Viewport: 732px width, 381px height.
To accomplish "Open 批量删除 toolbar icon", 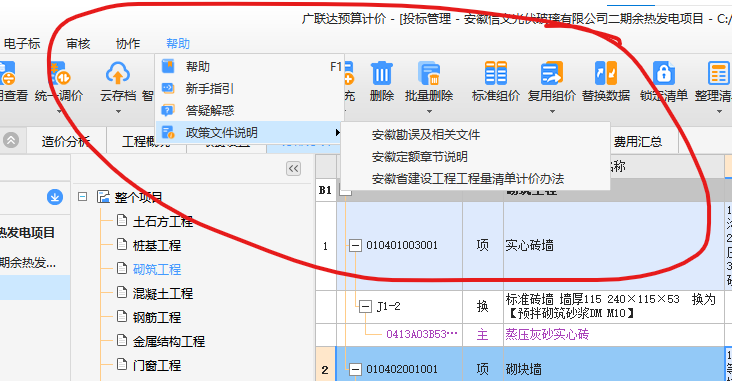I will pyautogui.click(x=429, y=73).
